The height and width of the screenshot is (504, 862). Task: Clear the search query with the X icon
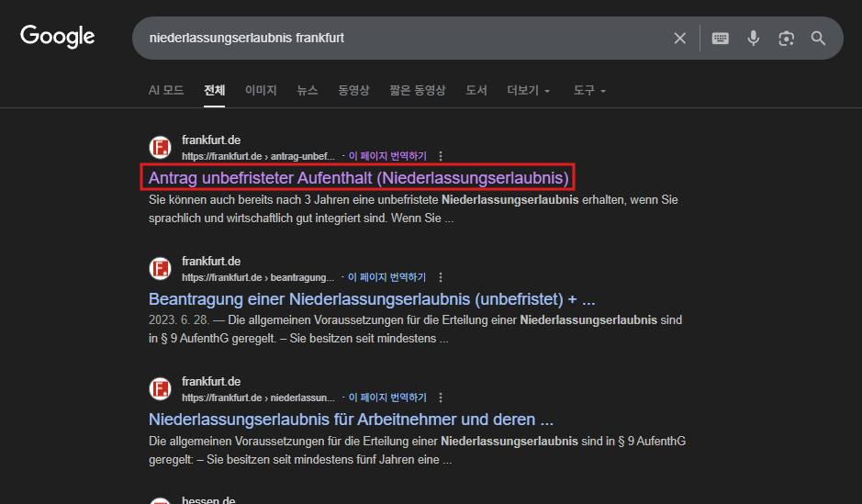[x=679, y=38]
